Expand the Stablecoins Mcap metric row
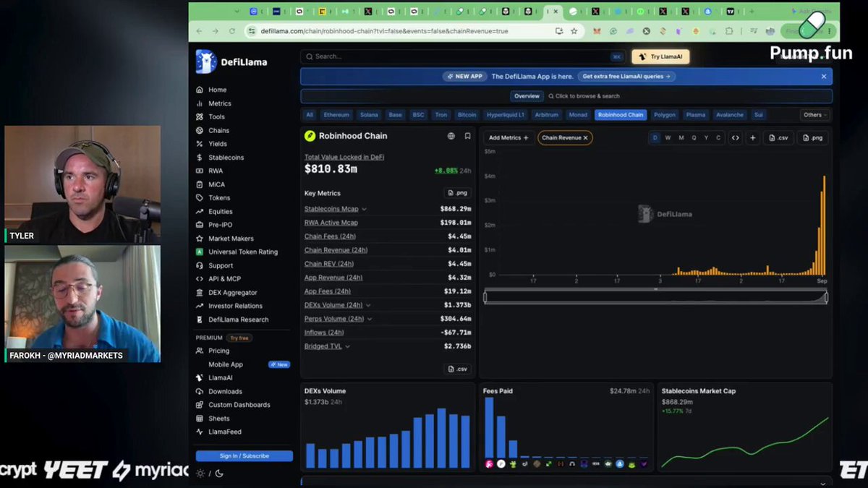The height and width of the screenshot is (488, 868). click(364, 209)
